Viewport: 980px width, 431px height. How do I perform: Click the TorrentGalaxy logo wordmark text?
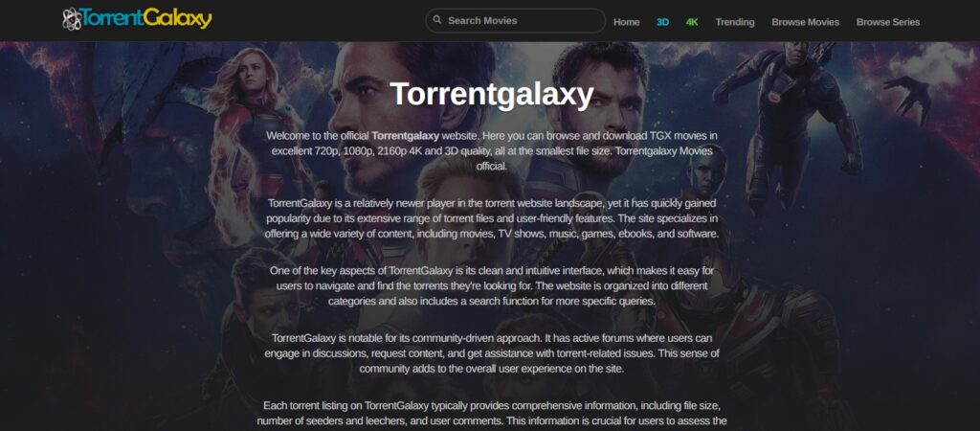[x=146, y=19]
